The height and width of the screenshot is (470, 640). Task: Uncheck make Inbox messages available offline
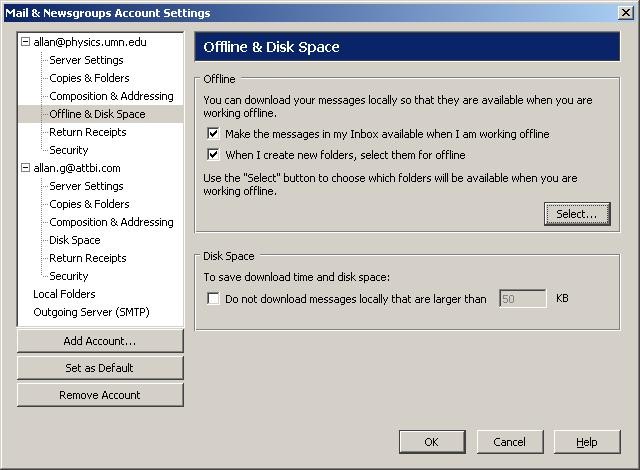point(213,133)
